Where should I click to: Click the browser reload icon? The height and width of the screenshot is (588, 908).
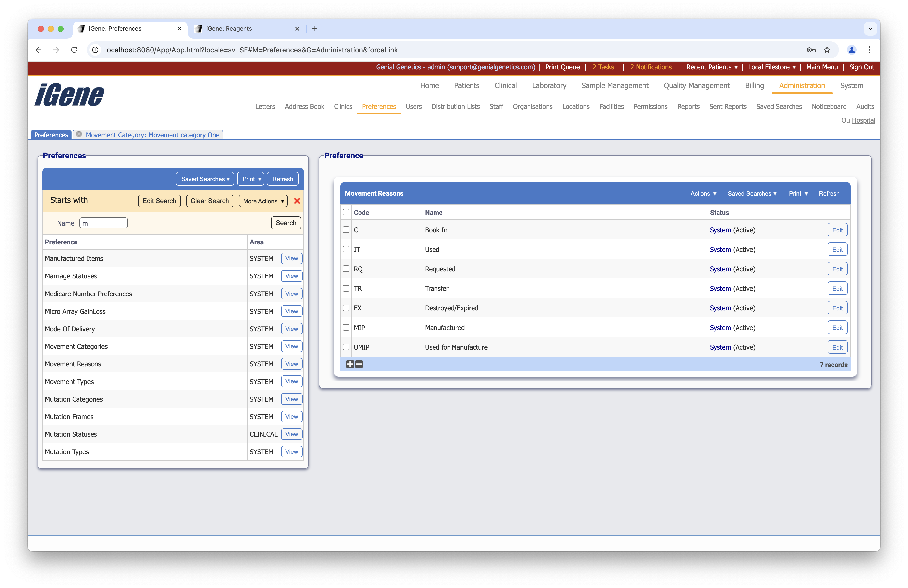(x=74, y=50)
